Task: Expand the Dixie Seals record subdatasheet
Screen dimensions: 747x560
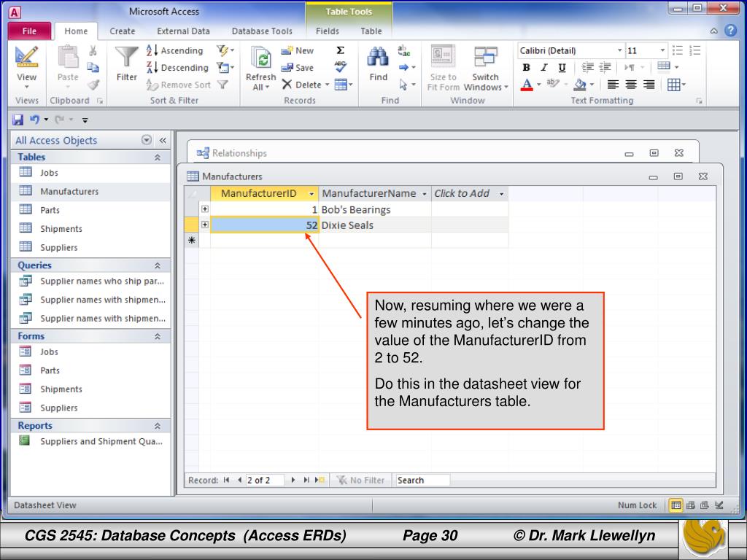Action: tap(205, 225)
